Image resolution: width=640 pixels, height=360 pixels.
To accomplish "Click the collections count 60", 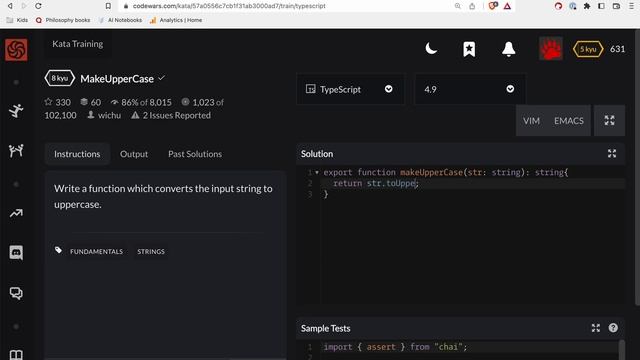I will [91, 102].
